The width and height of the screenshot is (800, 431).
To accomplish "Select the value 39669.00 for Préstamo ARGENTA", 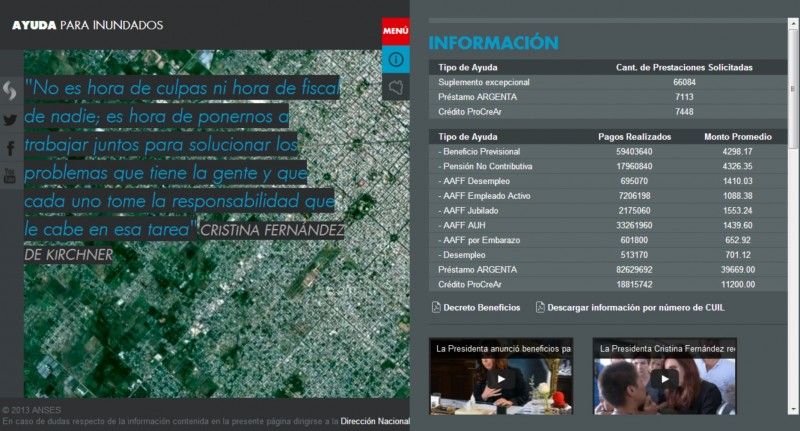I will pos(738,270).
